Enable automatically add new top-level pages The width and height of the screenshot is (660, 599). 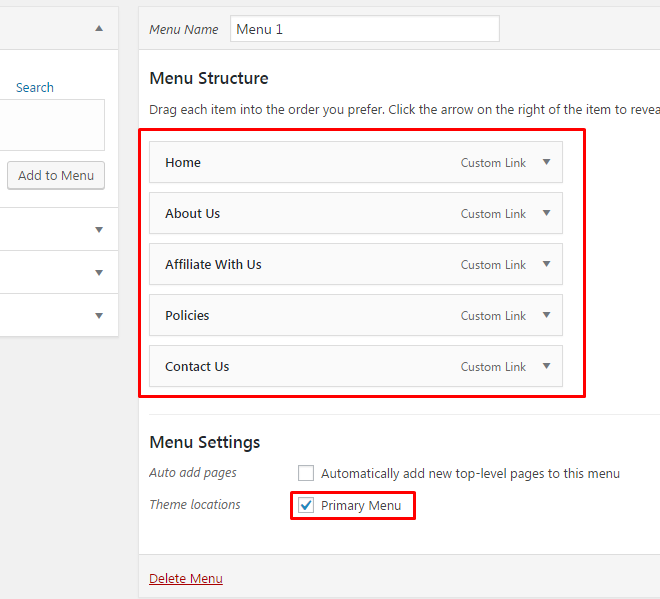[306, 473]
